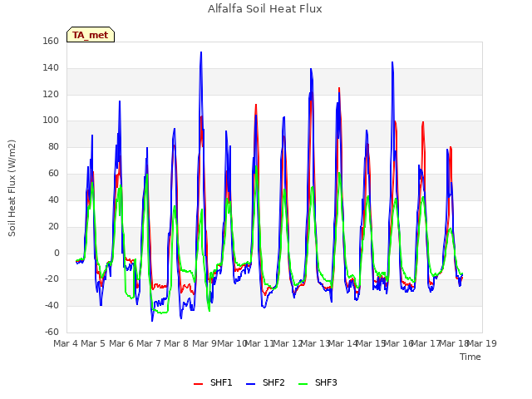The image size is (532, 399).
Task: Click the 80 y-axis tick label
Action: point(53,146)
